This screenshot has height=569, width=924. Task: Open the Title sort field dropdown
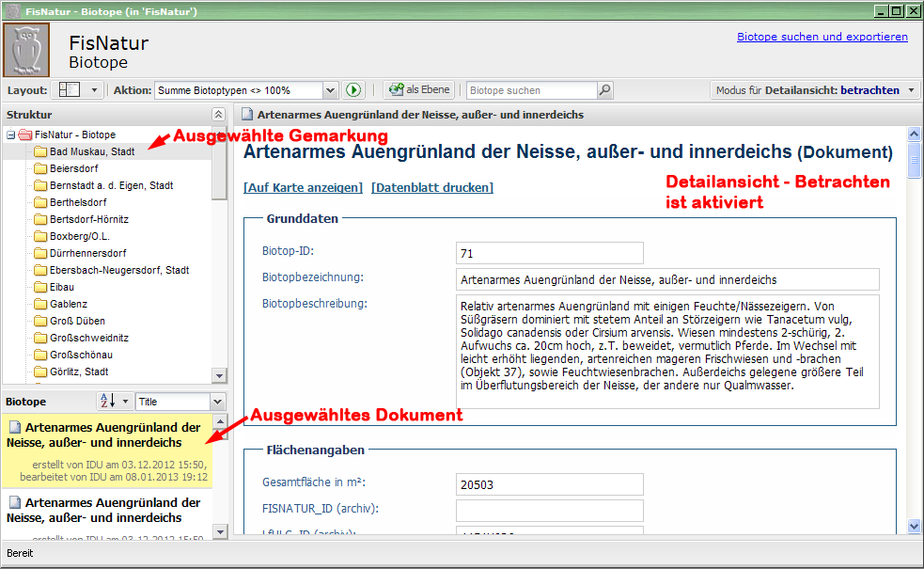217,402
